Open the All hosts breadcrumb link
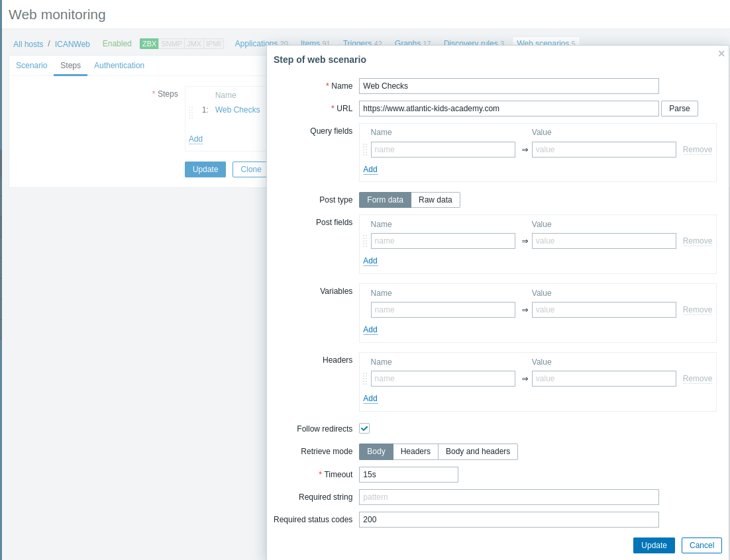730x560 pixels. (28, 44)
